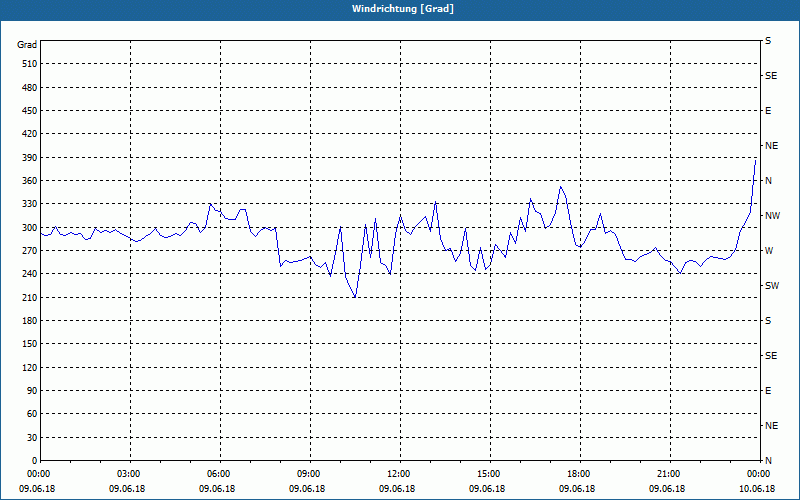
Task: Click the '180' left axis label
Action: [x=30, y=321]
